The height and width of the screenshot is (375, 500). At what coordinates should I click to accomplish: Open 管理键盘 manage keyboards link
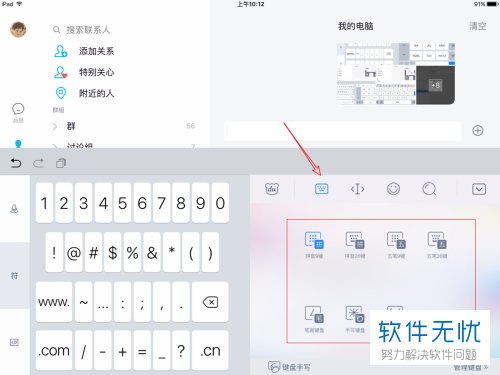[471, 368]
